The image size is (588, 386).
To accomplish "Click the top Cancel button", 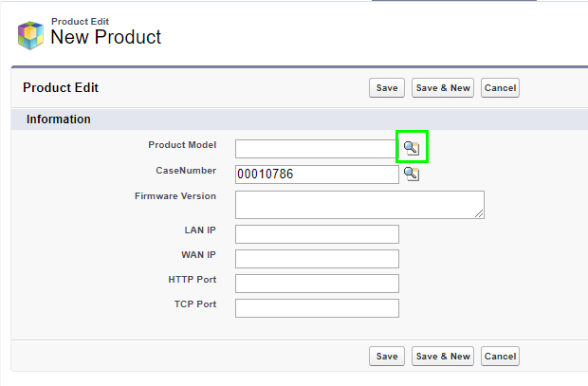I will 500,88.
